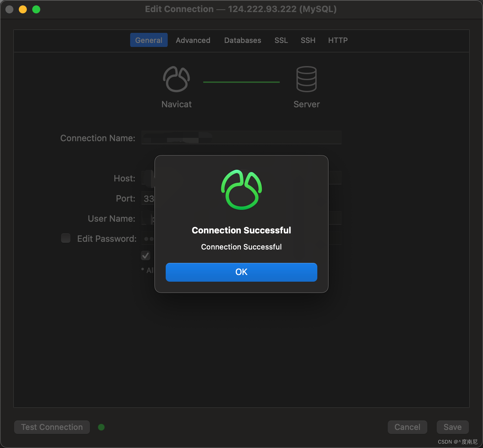Open the Advanced tab
The image size is (483, 448).
(193, 40)
